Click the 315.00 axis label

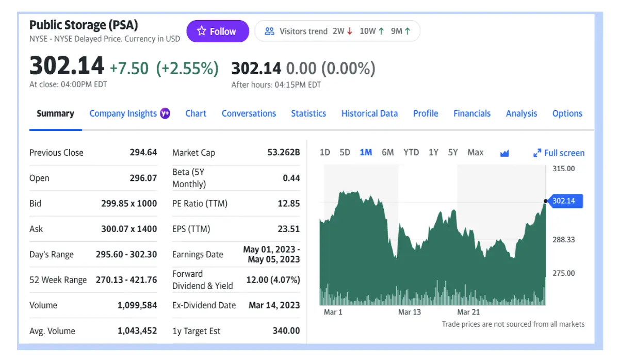coord(563,169)
